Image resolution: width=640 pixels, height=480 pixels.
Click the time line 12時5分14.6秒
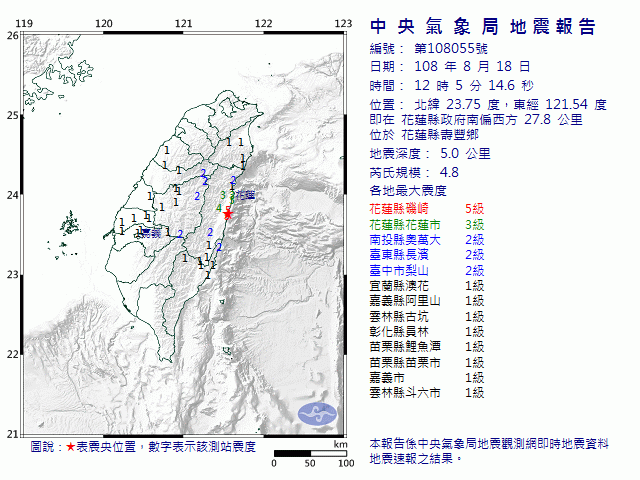pyautogui.click(x=451, y=86)
